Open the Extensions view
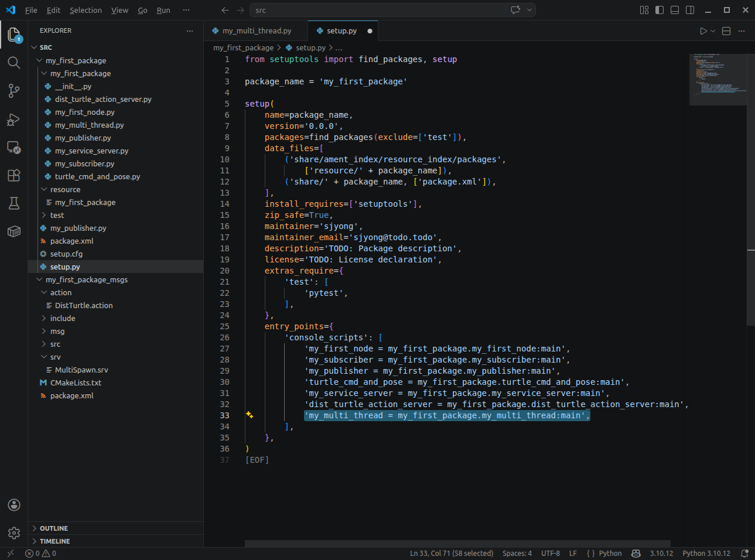Screen dimensions: 755x560 [x=14, y=175]
